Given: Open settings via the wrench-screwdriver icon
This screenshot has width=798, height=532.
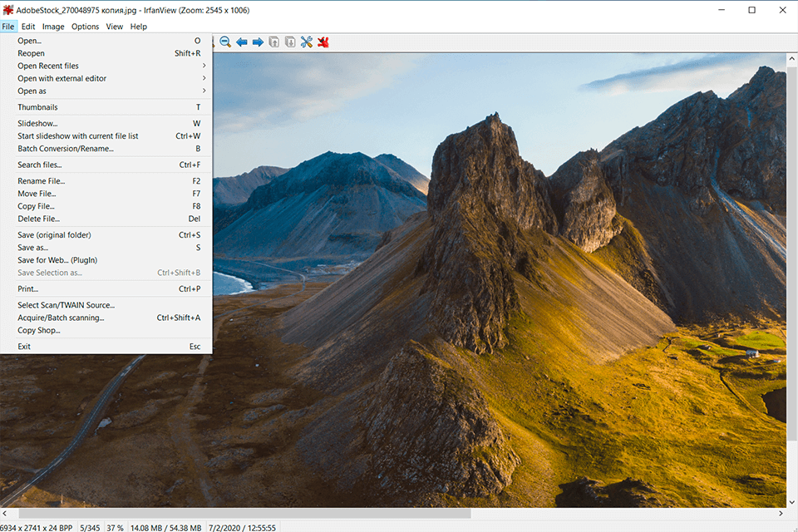Looking at the screenshot, I should (307, 42).
